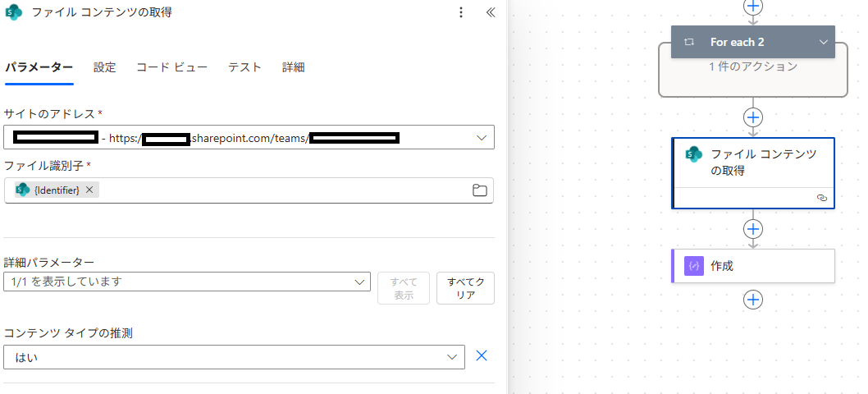Click SharePoint icon on the flow card
The height and width of the screenshot is (394, 868).
tap(693, 154)
